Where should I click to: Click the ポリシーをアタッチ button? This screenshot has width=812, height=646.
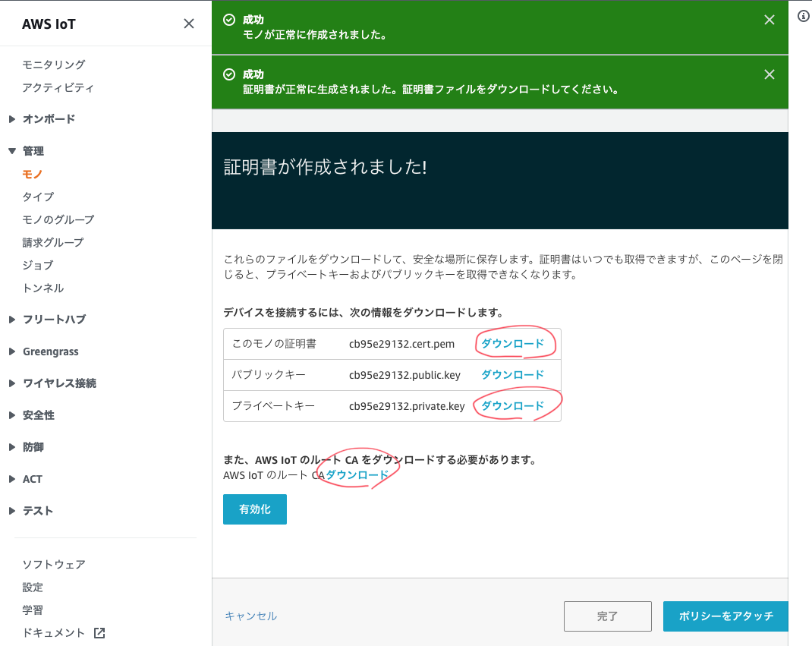(725, 616)
